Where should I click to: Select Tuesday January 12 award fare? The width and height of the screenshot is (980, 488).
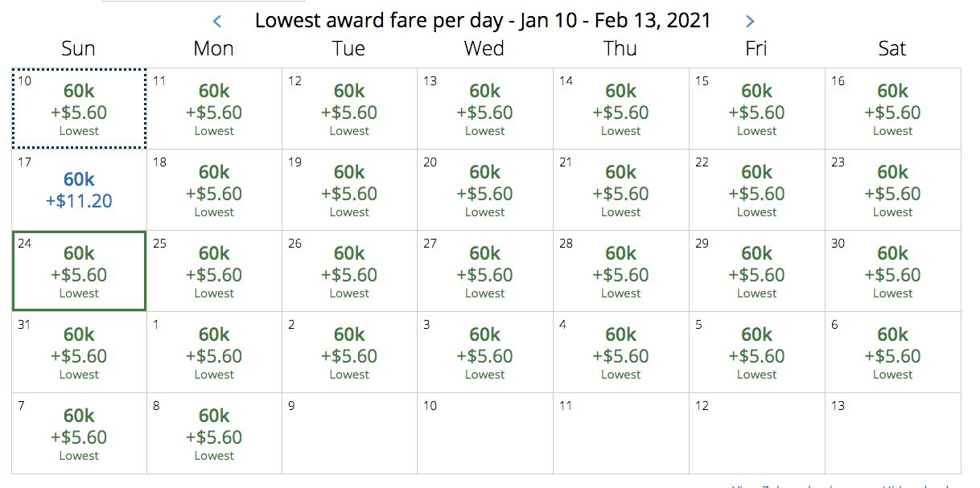tap(349, 109)
